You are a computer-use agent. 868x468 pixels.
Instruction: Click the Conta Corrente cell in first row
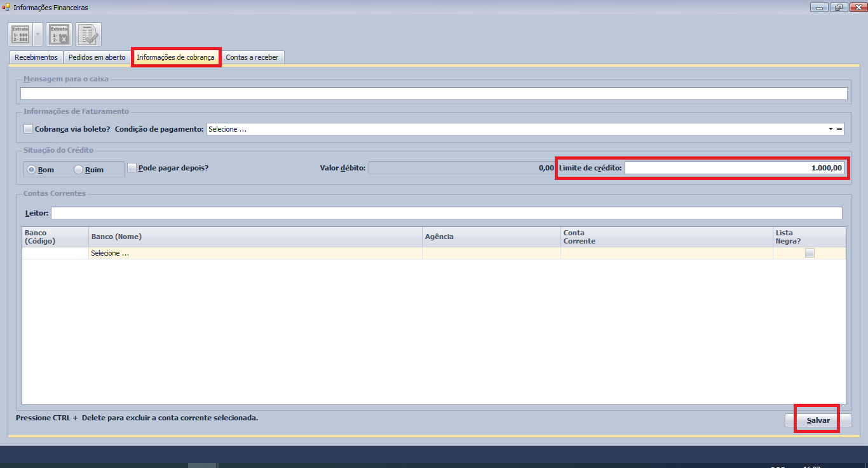[x=667, y=253]
